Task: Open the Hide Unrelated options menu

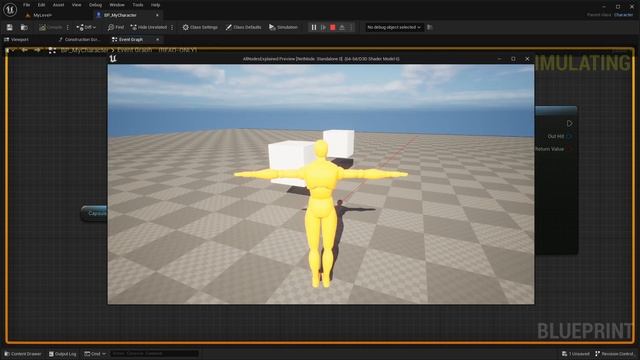Action: (x=172, y=27)
